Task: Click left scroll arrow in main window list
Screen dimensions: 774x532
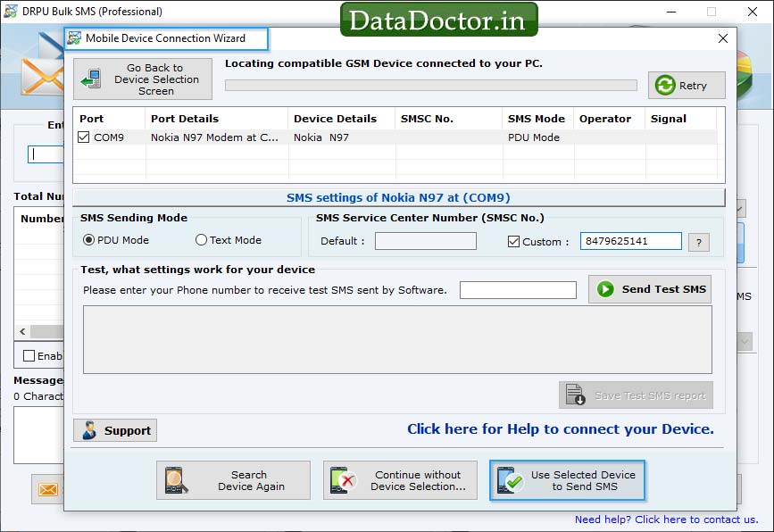Action: 22,332
